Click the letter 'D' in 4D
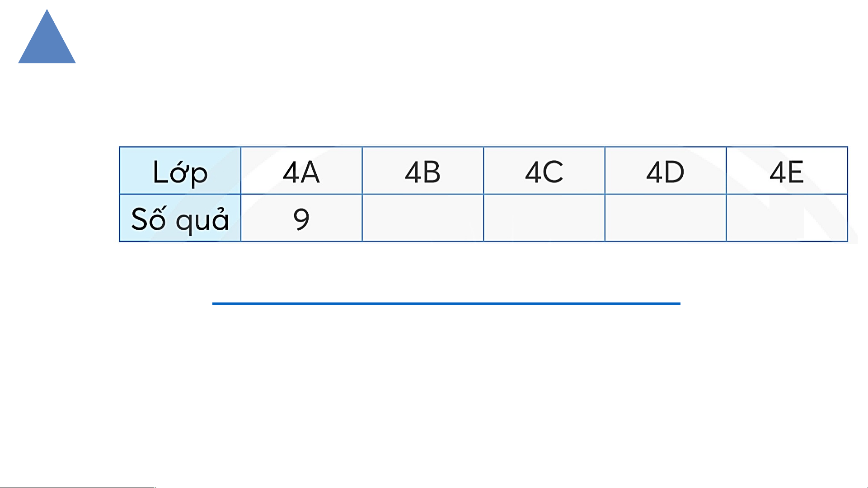This screenshot has width=868, height=488. click(x=675, y=172)
